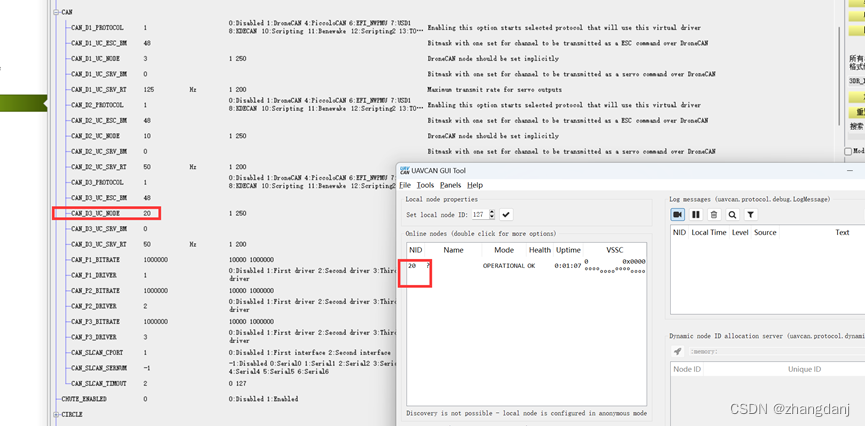The image size is (865, 426).
Task: Edit CAN_D2_UC_NODE value 10
Action: (147, 136)
